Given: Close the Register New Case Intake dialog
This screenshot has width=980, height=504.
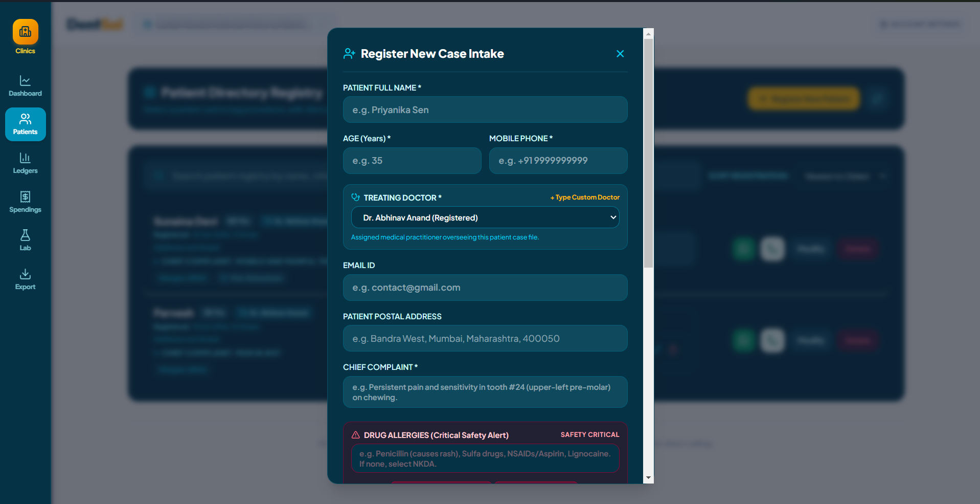Looking at the screenshot, I should [620, 54].
